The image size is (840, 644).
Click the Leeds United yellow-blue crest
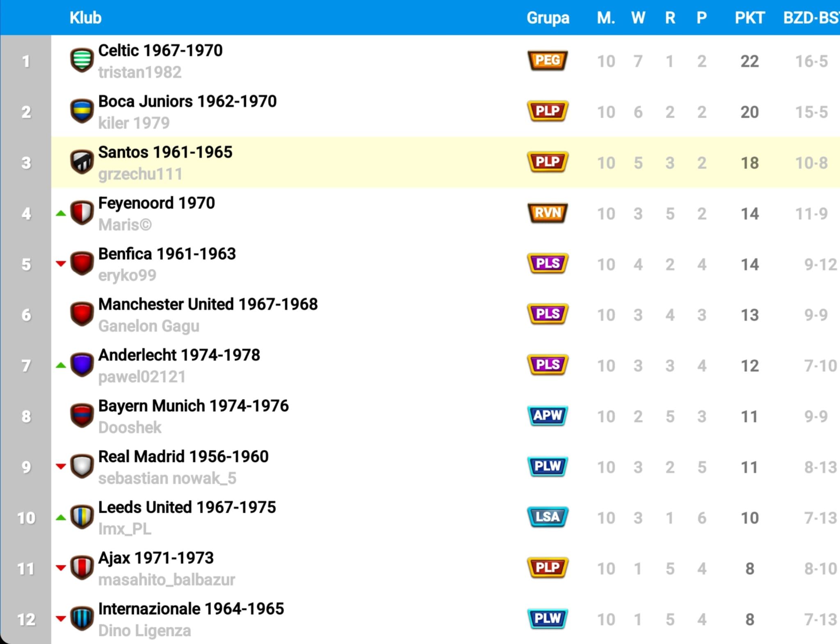(82, 517)
